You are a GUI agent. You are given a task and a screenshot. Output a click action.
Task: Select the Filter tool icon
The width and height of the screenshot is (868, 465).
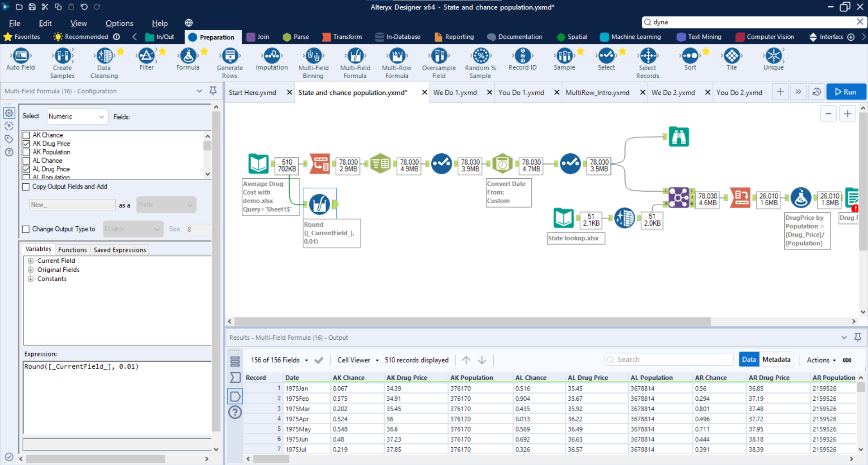(146, 56)
